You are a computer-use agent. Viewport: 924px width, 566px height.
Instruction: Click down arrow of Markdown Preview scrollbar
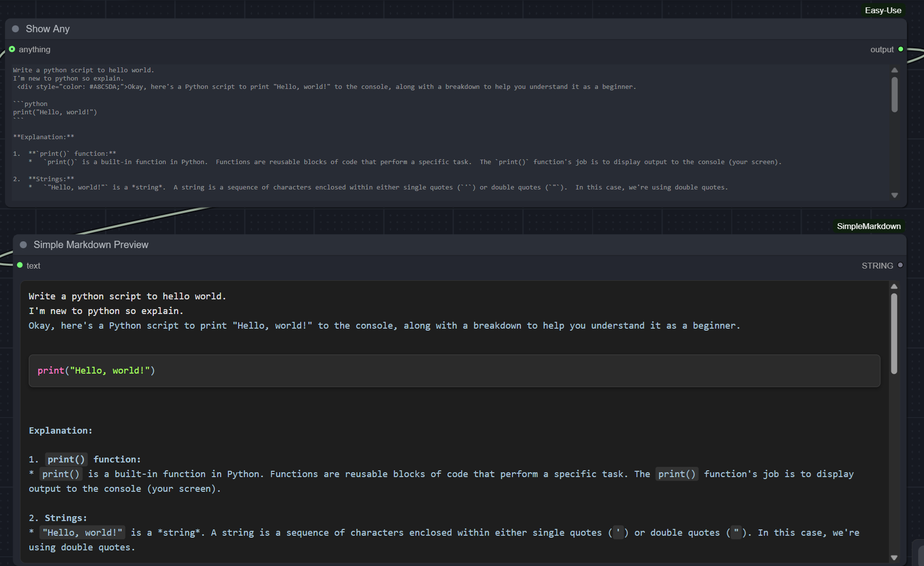(894, 557)
